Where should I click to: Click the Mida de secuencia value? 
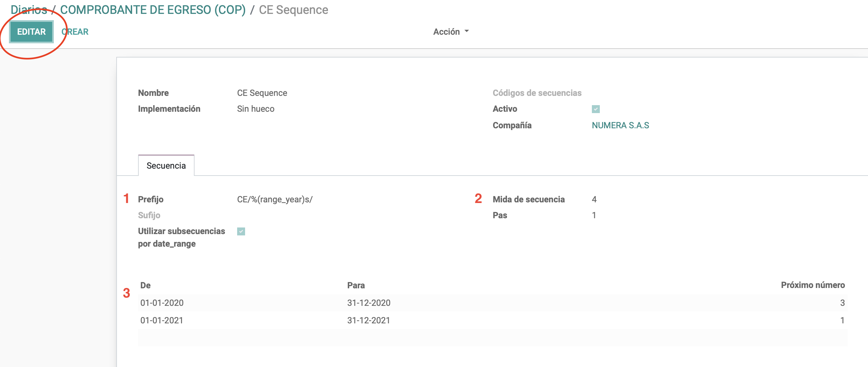[x=594, y=199]
